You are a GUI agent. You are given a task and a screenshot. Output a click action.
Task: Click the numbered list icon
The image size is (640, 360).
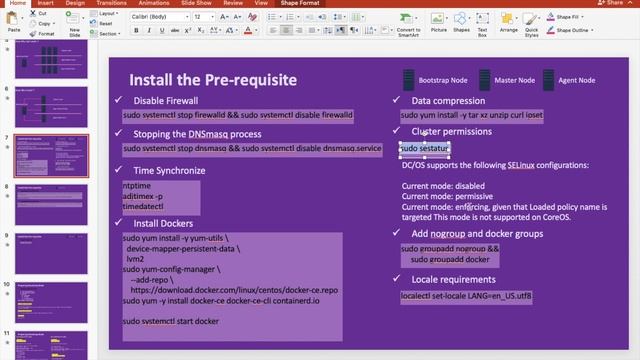[x=290, y=17]
